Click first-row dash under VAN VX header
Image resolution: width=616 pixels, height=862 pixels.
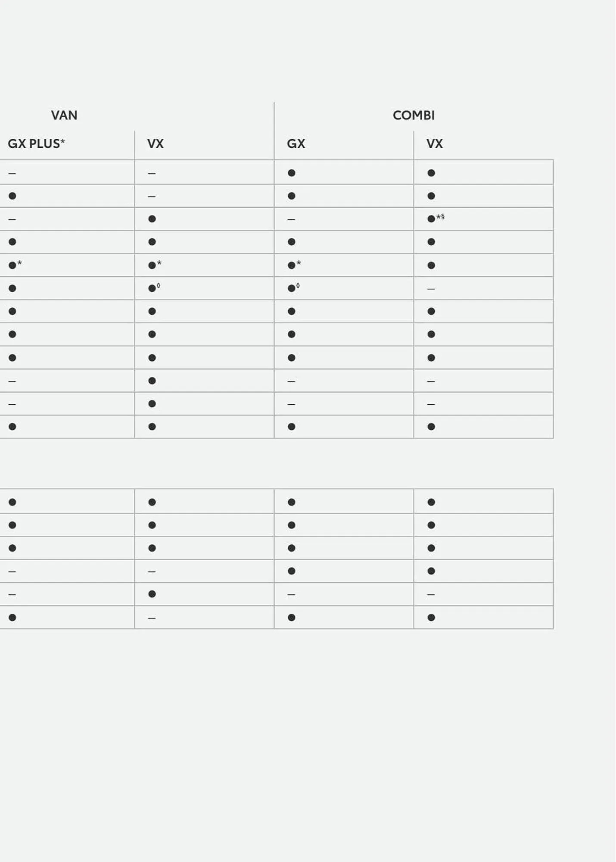coord(152,173)
